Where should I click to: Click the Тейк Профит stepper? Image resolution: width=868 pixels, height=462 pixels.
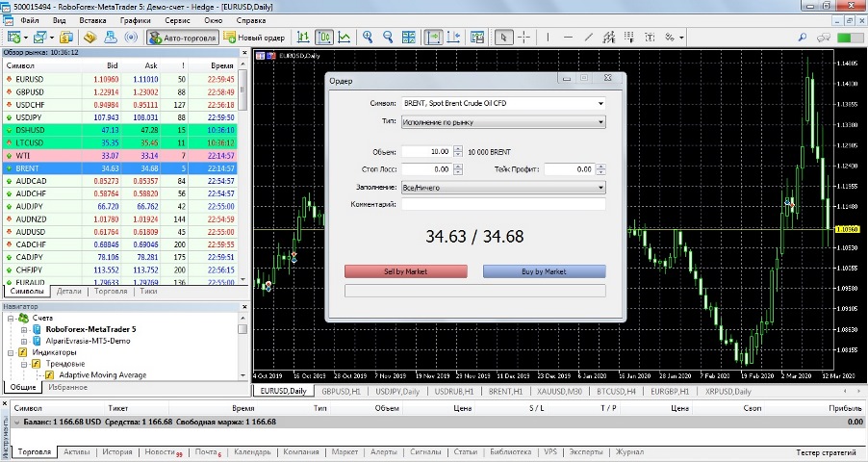(601, 169)
